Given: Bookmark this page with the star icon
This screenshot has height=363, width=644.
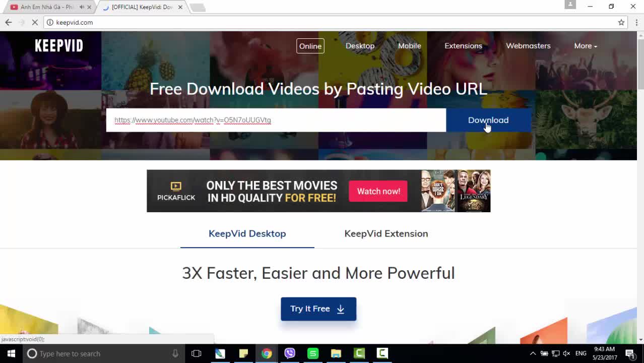Looking at the screenshot, I should (621, 22).
